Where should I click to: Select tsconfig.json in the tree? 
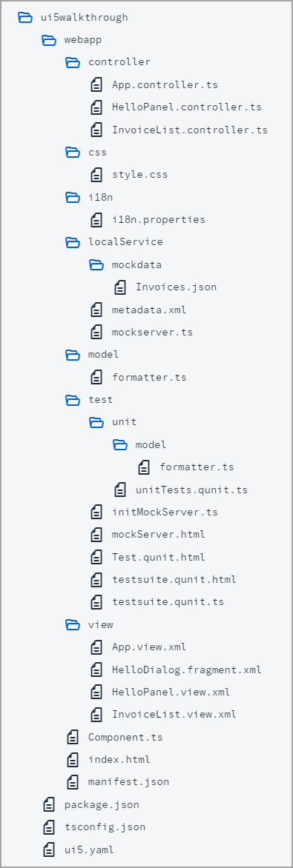(105, 827)
